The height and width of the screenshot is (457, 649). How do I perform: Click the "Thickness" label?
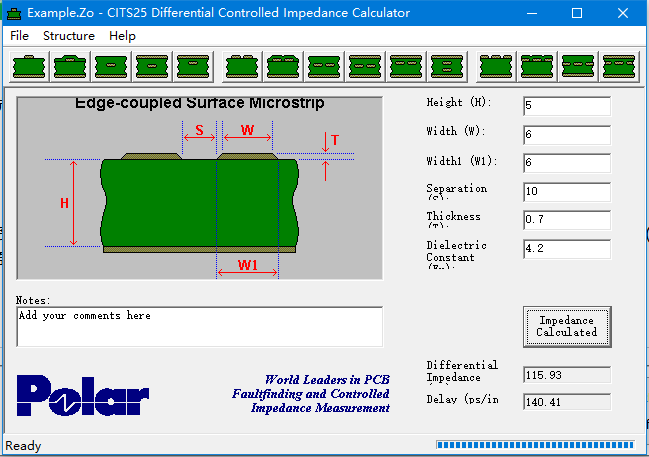[x=454, y=216]
